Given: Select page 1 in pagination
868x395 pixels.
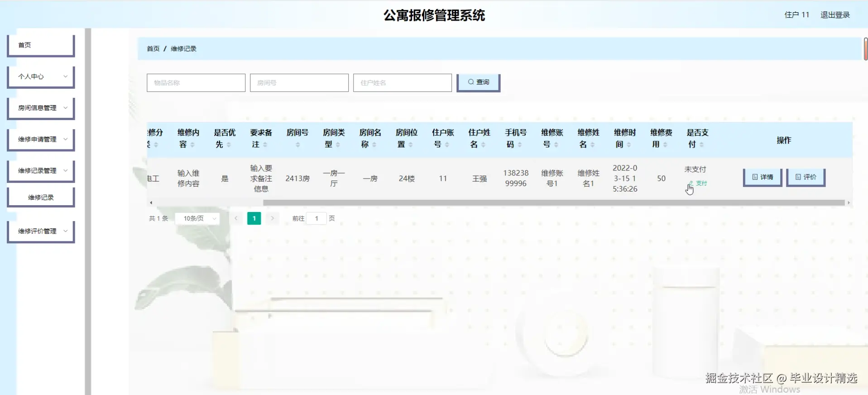Looking at the screenshot, I should [254, 218].
